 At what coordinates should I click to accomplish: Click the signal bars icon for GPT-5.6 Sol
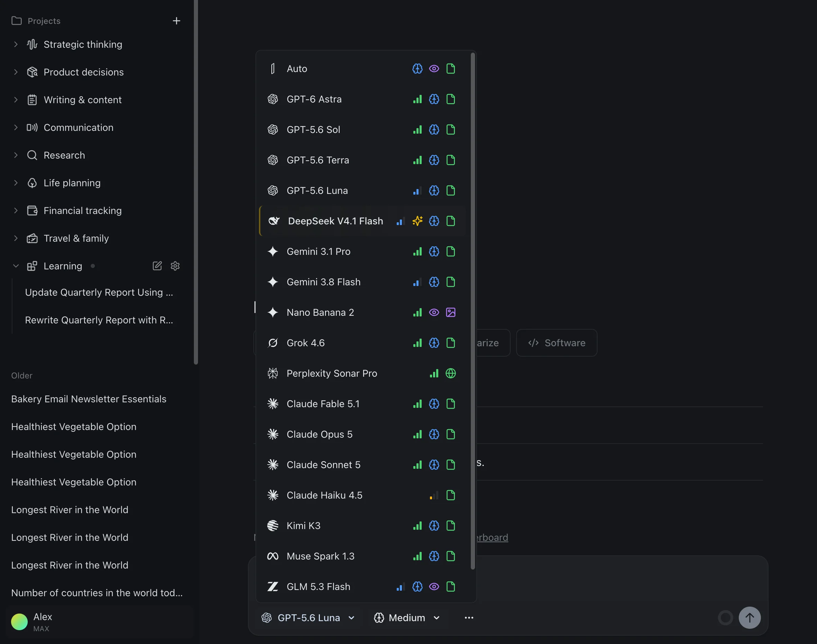[x=418, y=130]
